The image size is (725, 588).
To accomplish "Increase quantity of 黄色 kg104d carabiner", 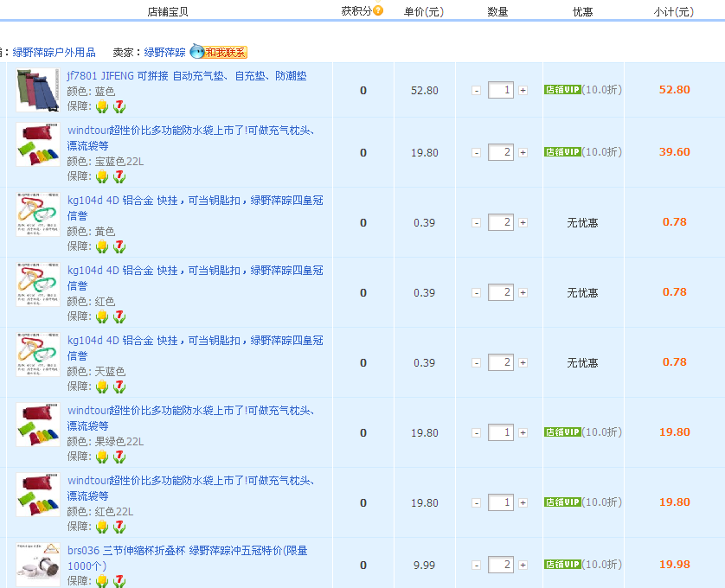I will (523, 223).
